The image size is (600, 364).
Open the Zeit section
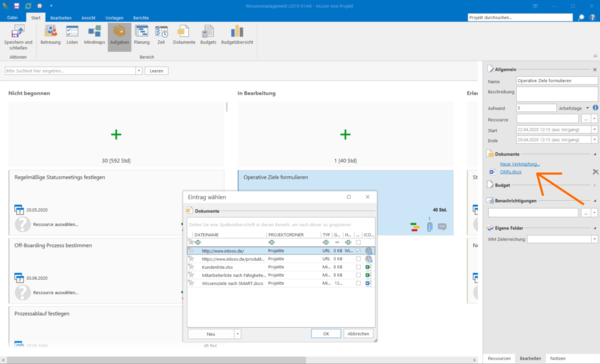coord(161,35)
